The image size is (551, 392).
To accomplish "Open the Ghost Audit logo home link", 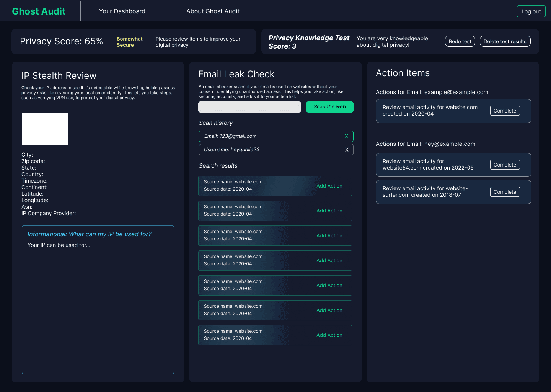I will click(x=39, y=11).
